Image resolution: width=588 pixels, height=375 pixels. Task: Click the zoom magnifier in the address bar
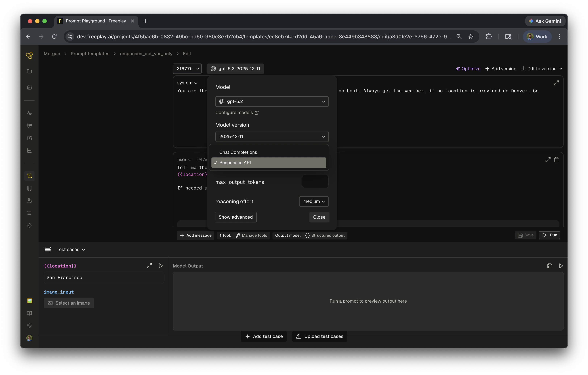tap(459, 37)
